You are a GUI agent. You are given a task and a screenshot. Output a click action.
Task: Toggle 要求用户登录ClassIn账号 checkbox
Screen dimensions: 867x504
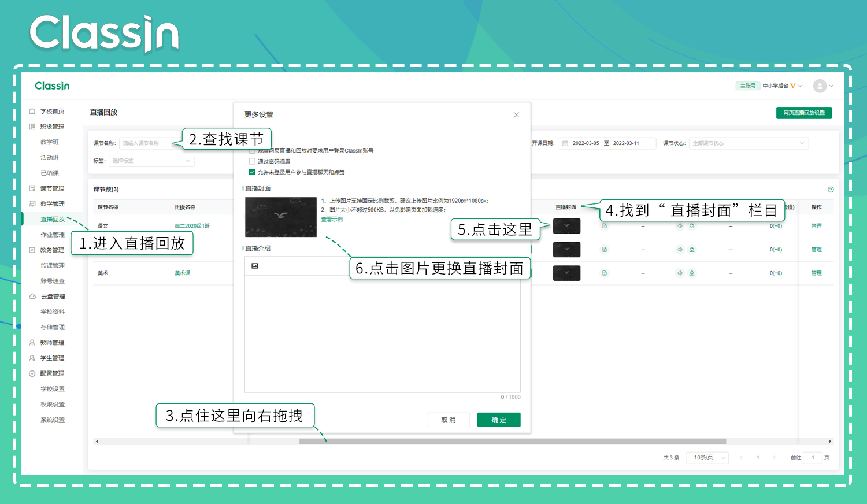[252, 150]
